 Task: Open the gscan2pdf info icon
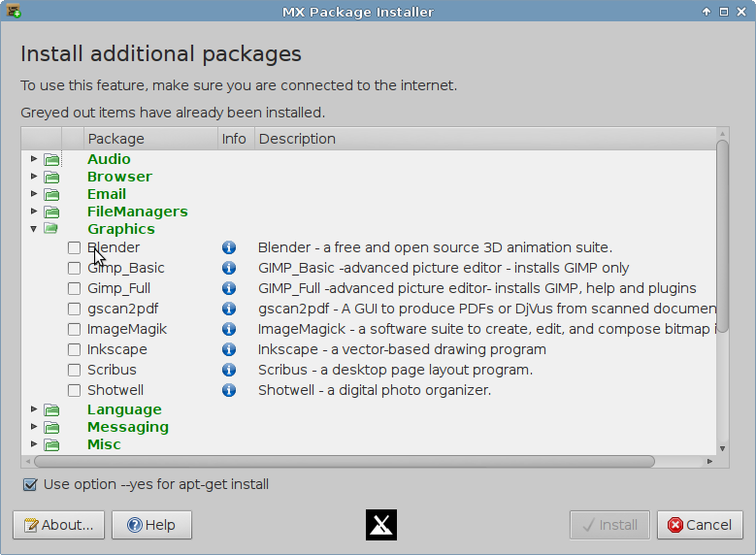coord(229,309)
